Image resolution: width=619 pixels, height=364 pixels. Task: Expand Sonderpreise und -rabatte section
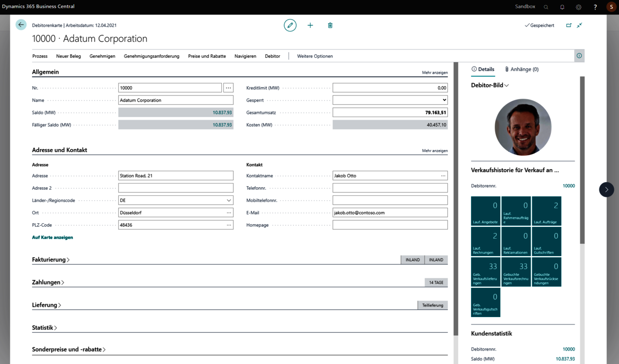69,350
